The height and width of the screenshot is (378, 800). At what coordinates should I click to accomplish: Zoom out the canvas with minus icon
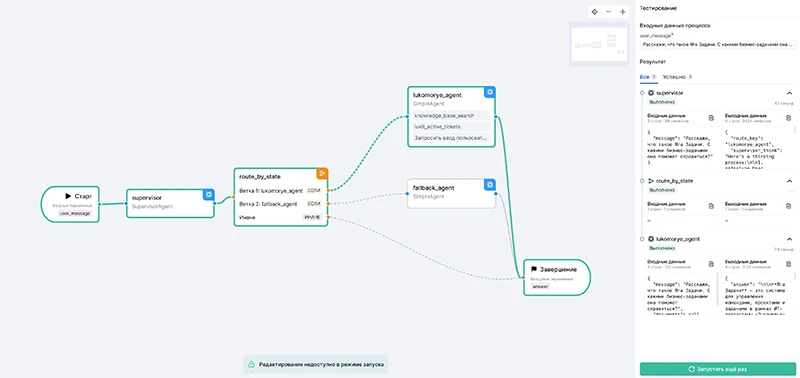tap(608, 12)
